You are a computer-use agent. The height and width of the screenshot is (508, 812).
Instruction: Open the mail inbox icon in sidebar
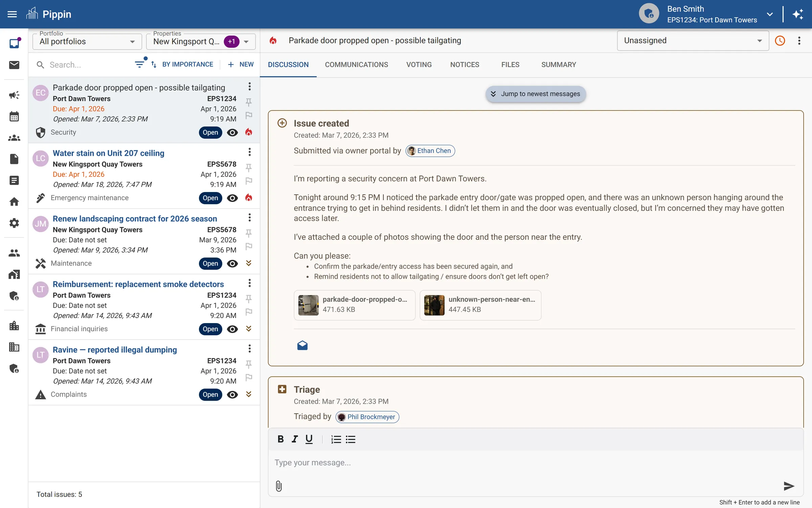(14, 65)
